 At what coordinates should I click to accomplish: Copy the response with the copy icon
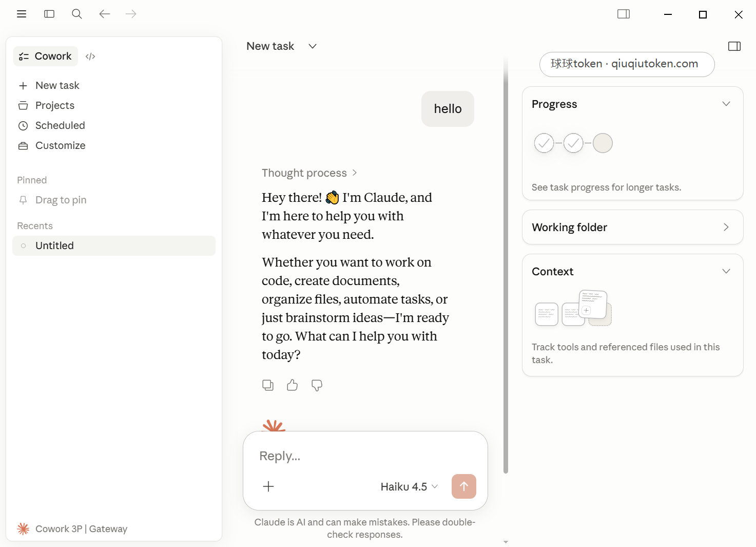[x=268, y=385]
